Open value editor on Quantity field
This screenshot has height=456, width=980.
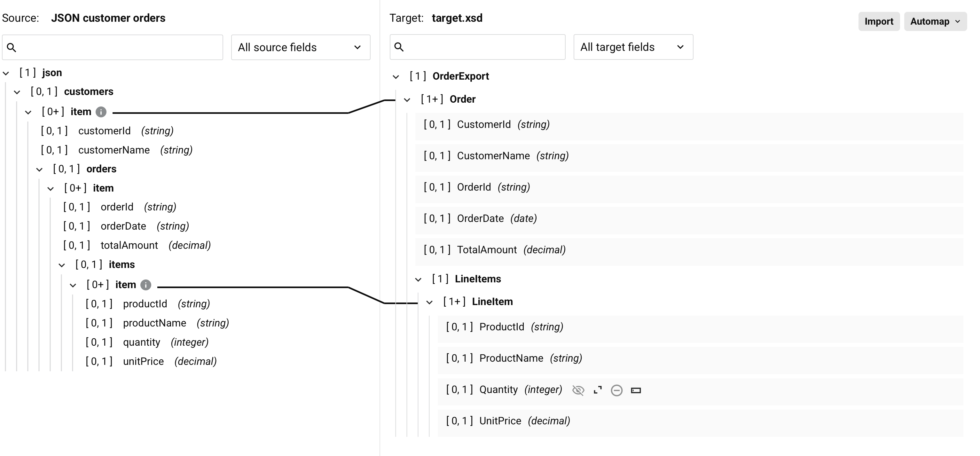[x=636, y=390]
